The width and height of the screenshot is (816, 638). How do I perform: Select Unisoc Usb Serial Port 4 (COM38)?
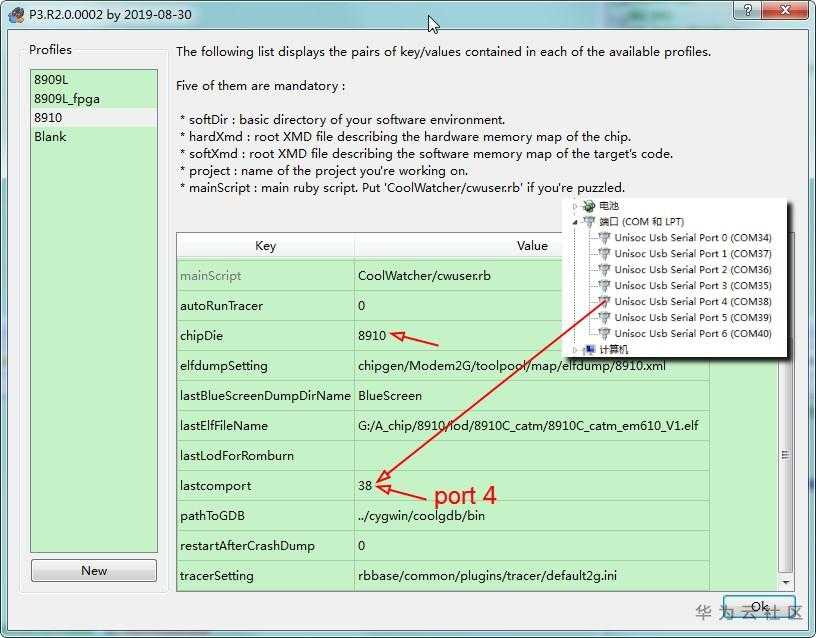tap(693, 302)
